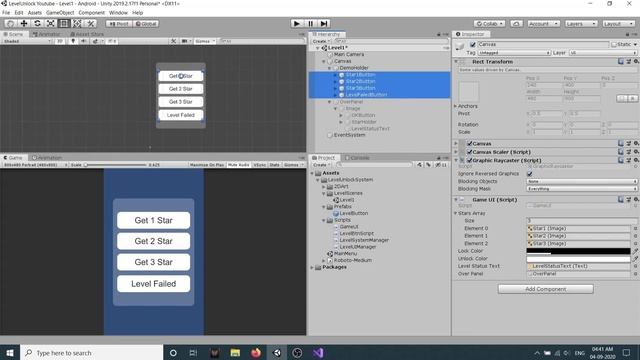Disable the Canvas component checkbox

[469, 144]
